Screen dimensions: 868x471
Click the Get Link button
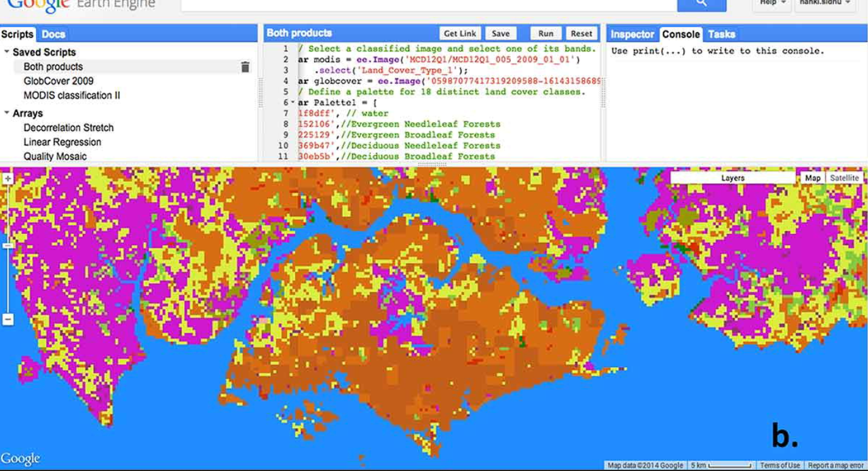(x=460, y=34)
